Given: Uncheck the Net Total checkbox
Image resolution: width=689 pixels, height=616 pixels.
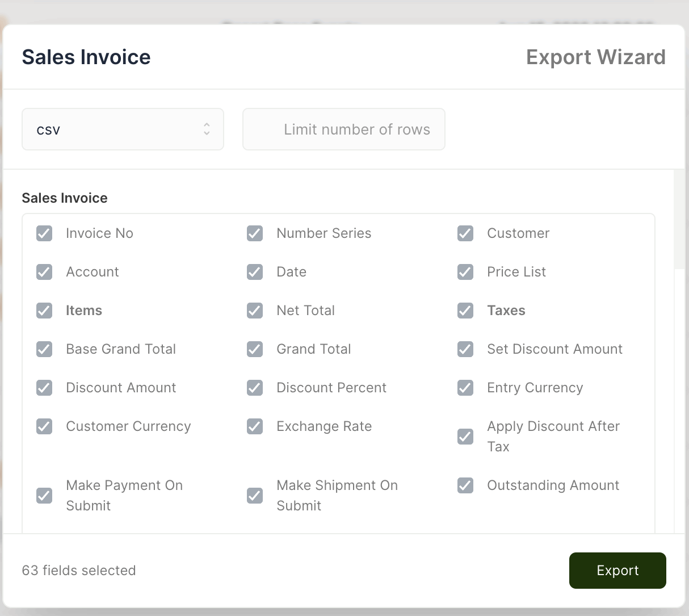Looking at the screenshot, I should [255, 311].
